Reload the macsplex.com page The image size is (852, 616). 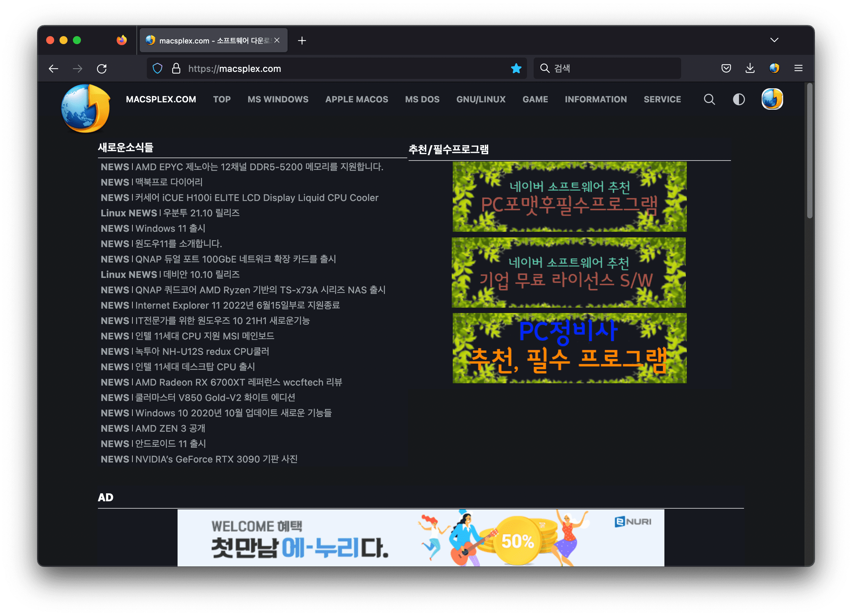coord(102,68)
